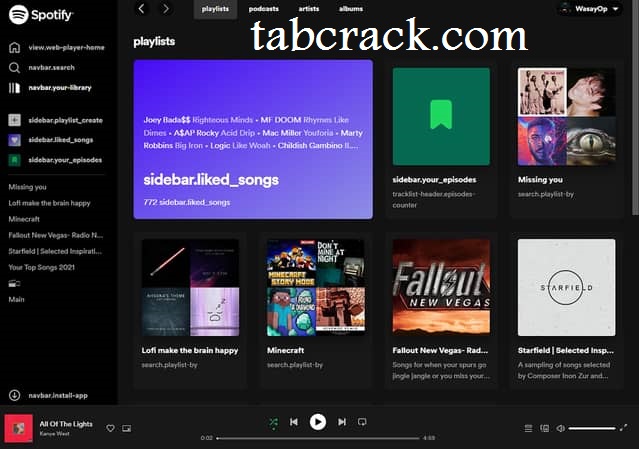Open navbar.your-library in the sidebar
The width and height of the screenshot is (639, 449).
50,88
